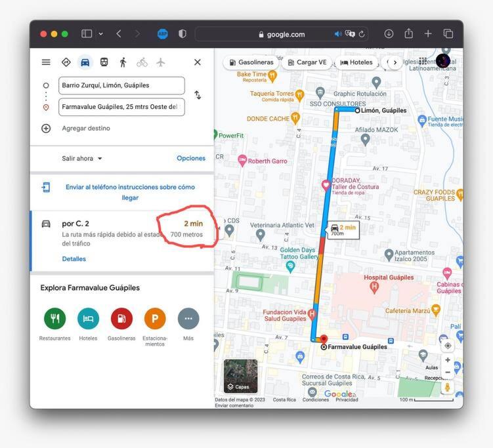Click the translate page icon
This screenshot has width=493, height=448.
pos(350,33)
